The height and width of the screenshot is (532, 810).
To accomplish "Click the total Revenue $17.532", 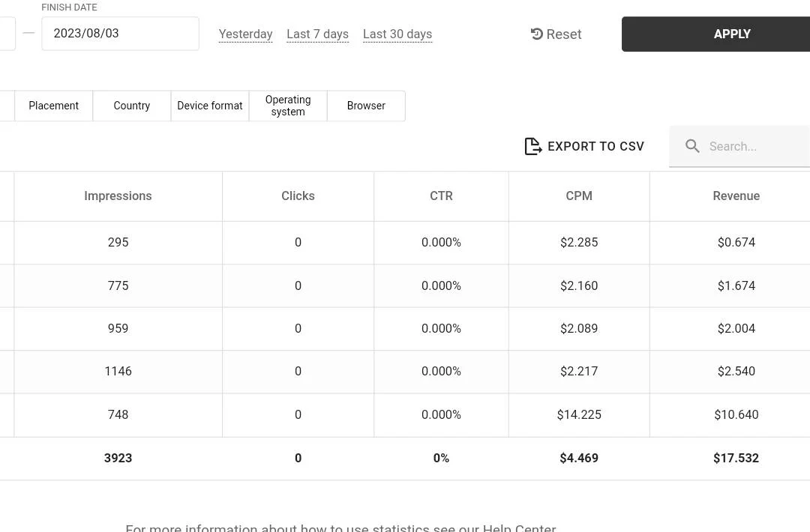I will click(x=736, y=459).
